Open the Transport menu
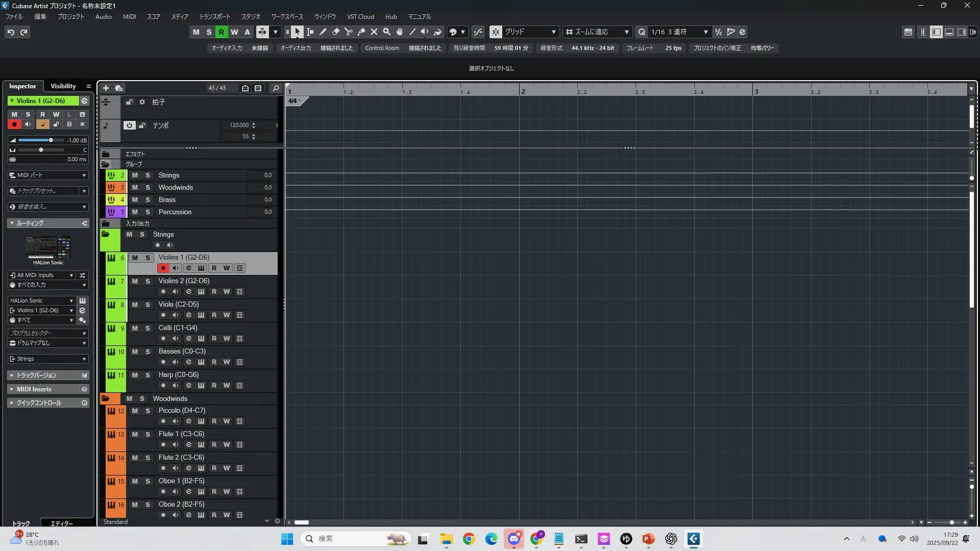Screen dimensions: 980x551 [x=214, y=17]
